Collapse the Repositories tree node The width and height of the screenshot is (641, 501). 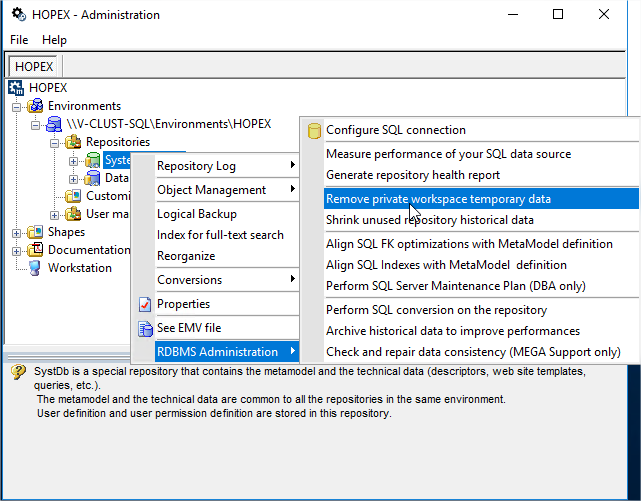click(54, 142)
